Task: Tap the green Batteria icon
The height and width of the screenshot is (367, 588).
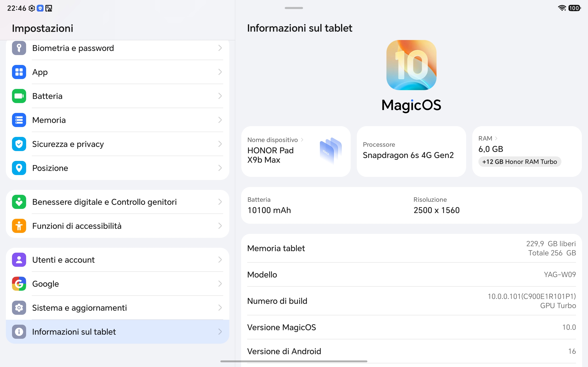Action: [19, 96]
